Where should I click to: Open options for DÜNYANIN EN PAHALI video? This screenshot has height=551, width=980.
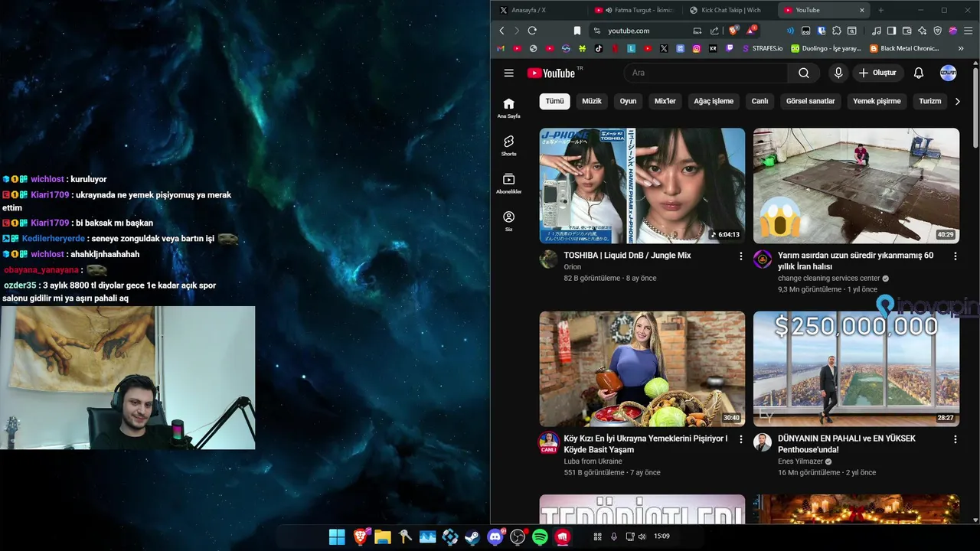point(955,439)
